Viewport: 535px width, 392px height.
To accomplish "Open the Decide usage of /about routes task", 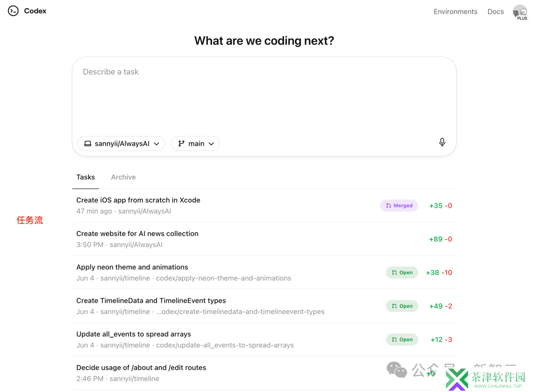I will [x=141, y=368].
